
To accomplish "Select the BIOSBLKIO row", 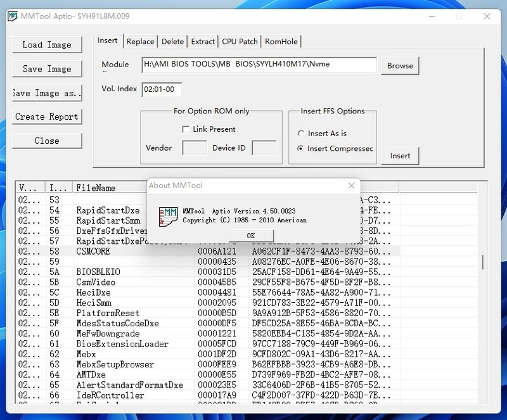I will point(208,272).
